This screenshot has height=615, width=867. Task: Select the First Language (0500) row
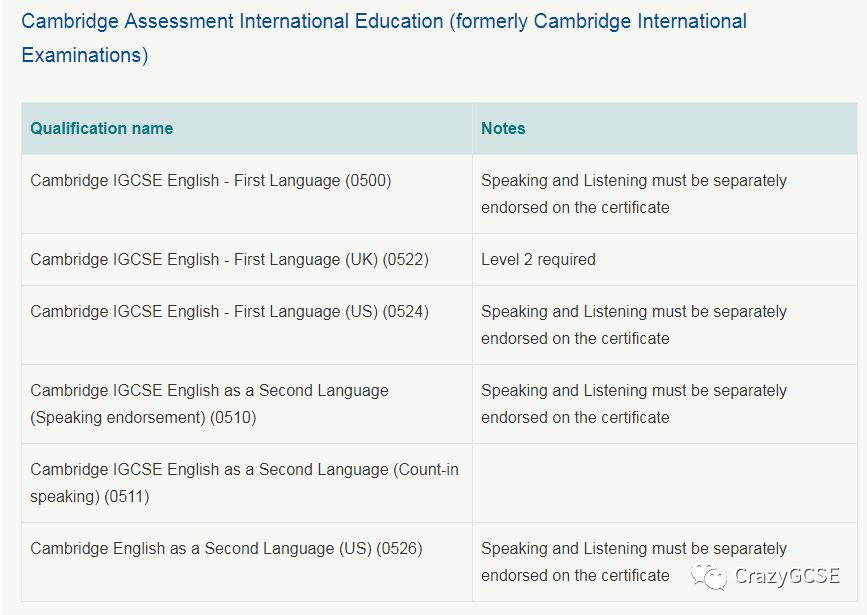pos(440,194)
